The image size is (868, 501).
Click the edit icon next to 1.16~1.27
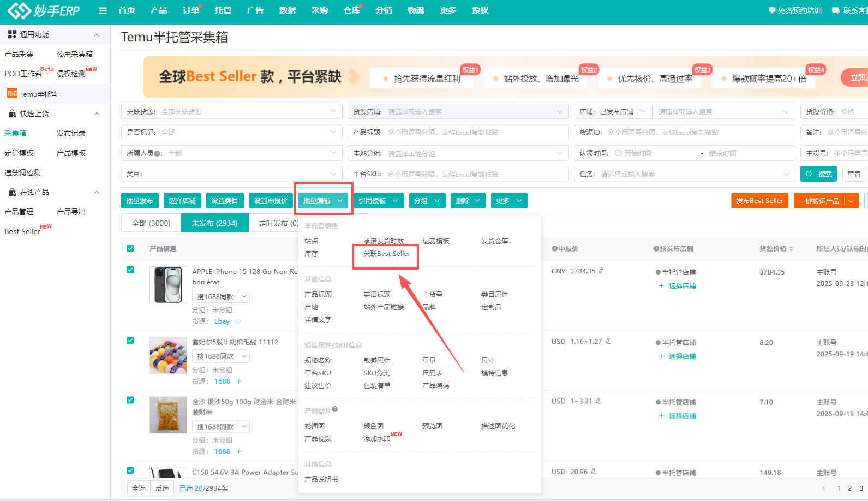[x=608, y=342]
